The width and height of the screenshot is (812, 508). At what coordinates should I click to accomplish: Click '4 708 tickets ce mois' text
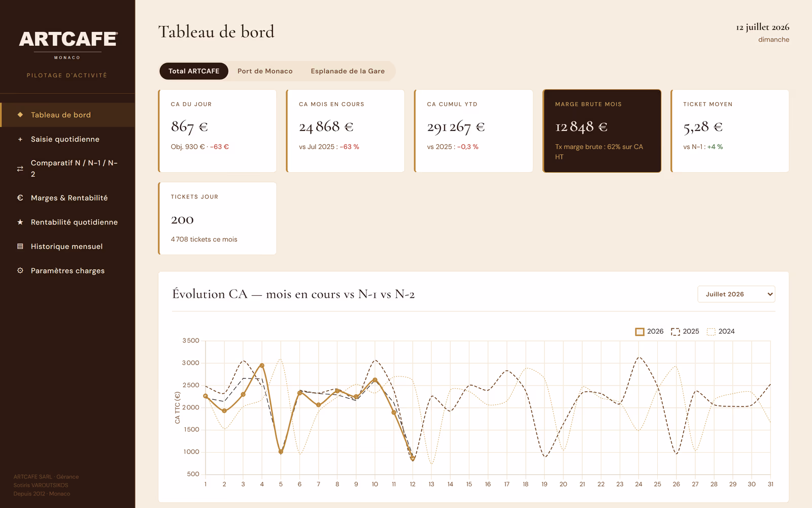204,239
